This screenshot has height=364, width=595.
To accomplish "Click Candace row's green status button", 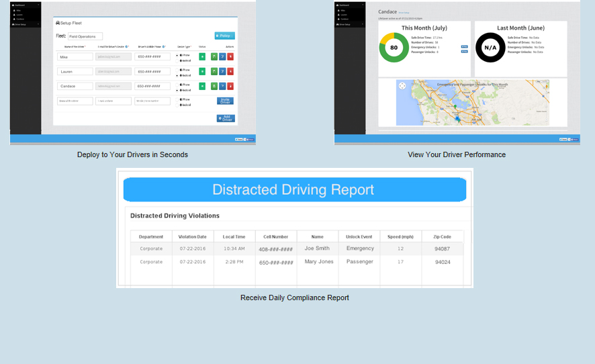I will [x=202, y=86].
